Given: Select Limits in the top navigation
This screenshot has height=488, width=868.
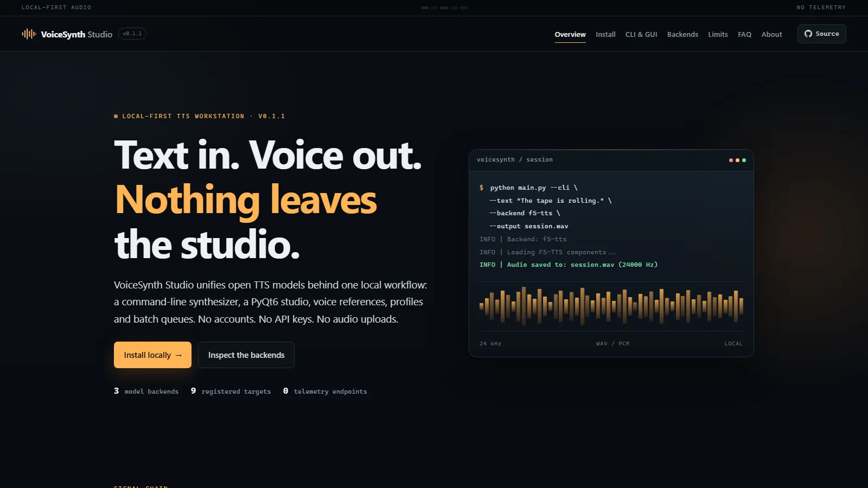Looking at the screenshot, I should [x=718, y=34].
